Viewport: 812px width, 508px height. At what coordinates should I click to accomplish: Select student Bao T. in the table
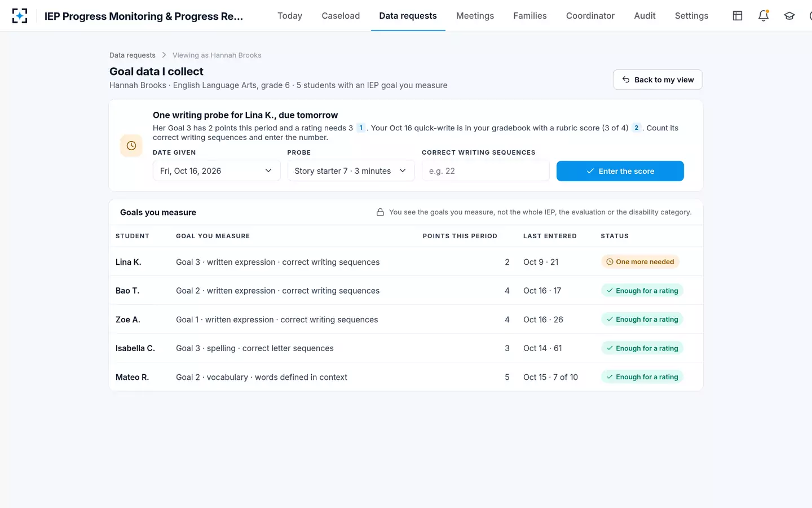pyautogui.click(x=127, y=291)
